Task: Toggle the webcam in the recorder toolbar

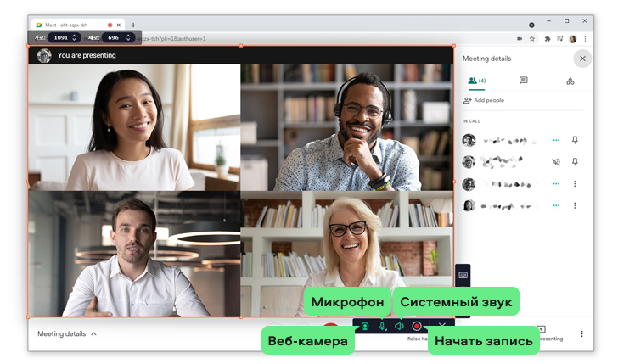Action: click(x=365, y=327)
